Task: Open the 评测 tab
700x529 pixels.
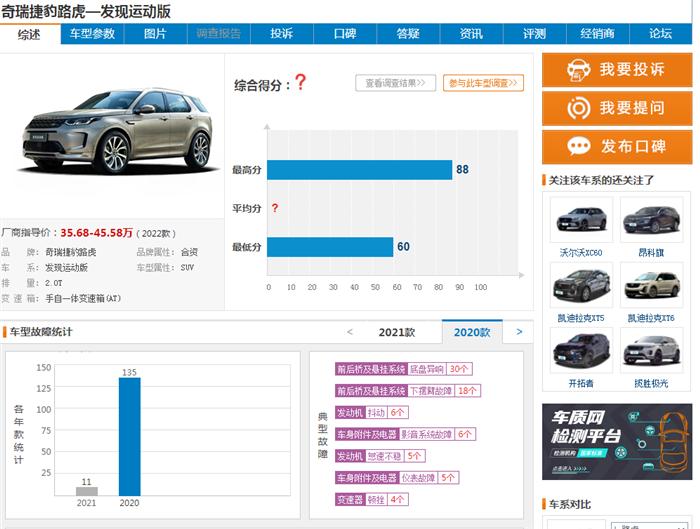Action: (534, 34)
